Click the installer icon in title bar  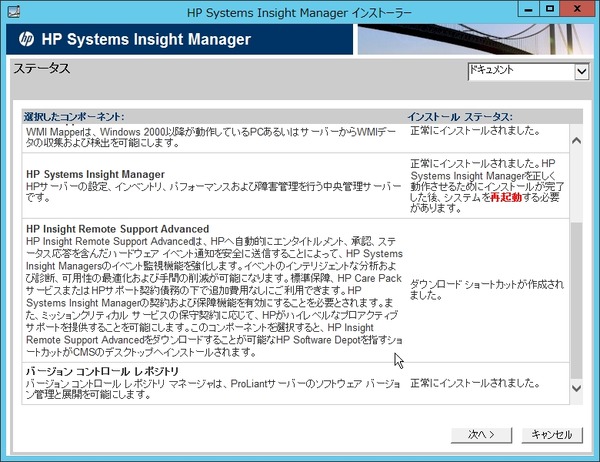pos(14,12)
